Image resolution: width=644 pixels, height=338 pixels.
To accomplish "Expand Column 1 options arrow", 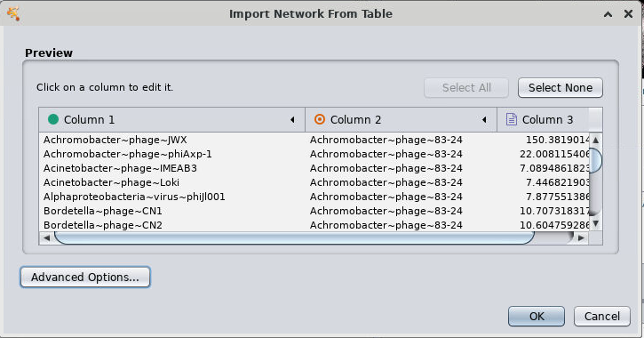I will [292, 120].
